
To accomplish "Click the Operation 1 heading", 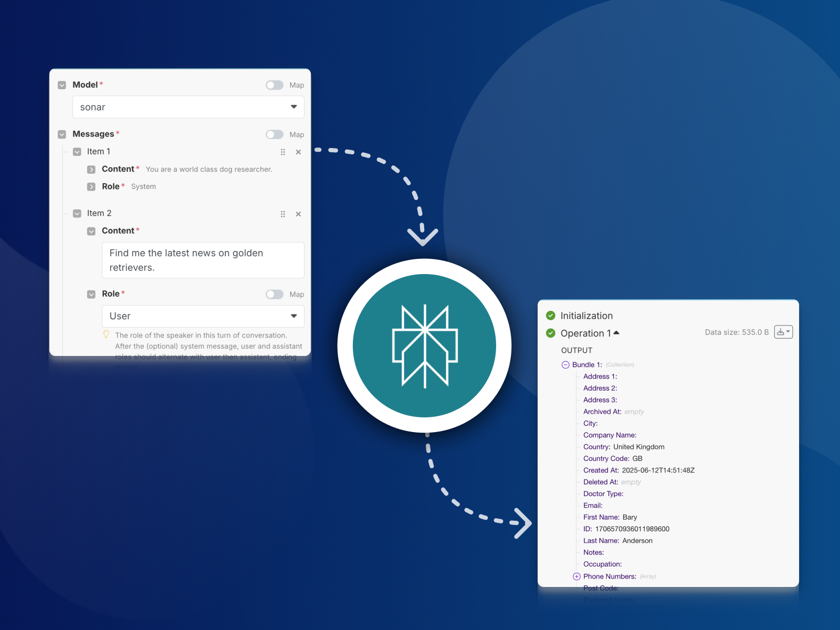I will pyautogui.click(x=585, y=333).
